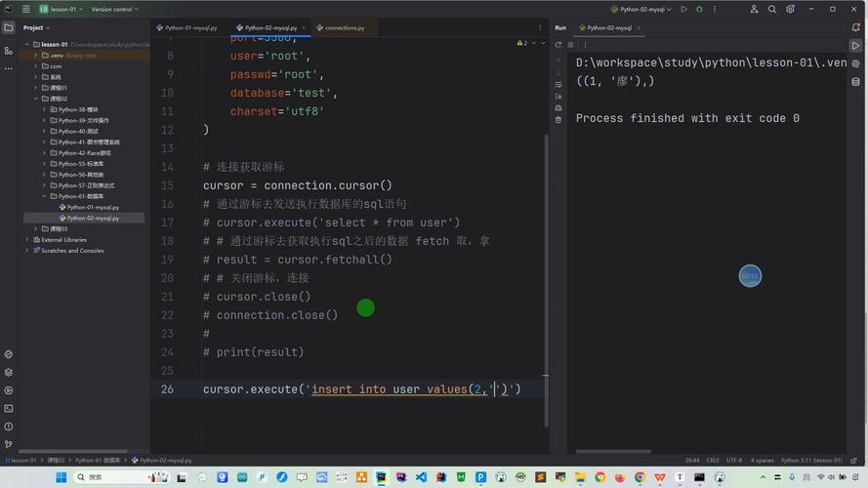Viewport: 868px width, 488px height.
Task: Open the Python Console tool window
Action: click(x=9, y=354)
